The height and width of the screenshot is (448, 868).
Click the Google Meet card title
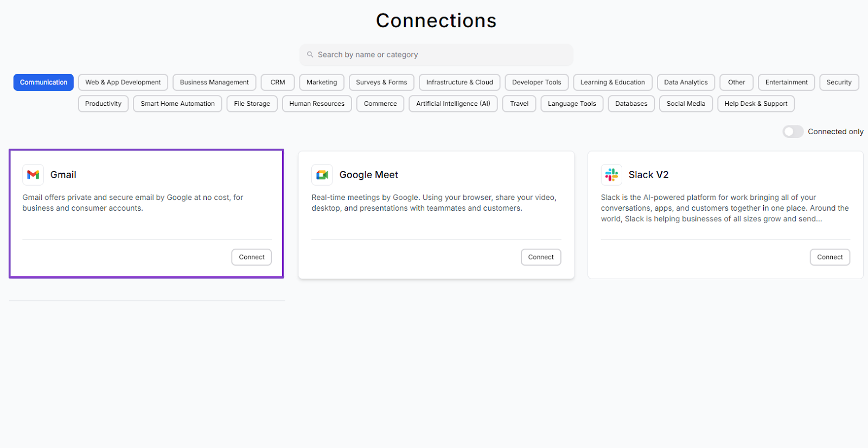[x=369, y=175]
